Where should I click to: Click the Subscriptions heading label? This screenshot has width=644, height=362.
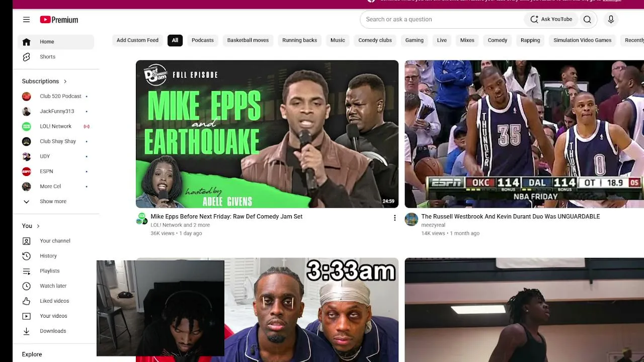[x=40, y=81]
